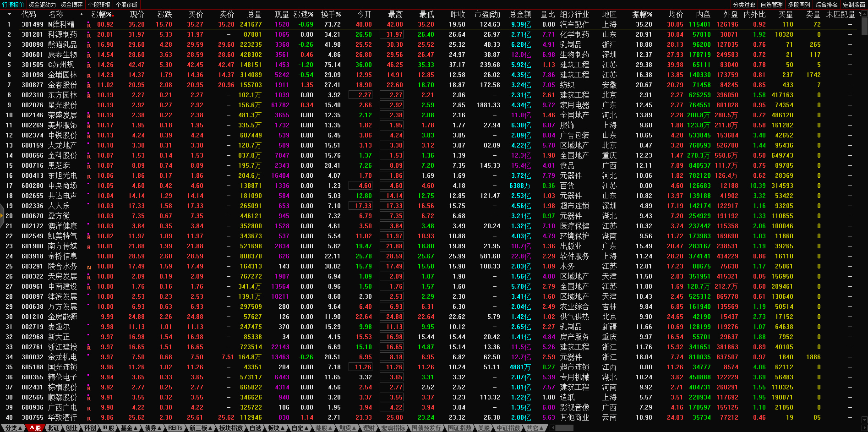Click the vertical scrollbar up arrow
This screenshot has height=432, width=868.
coord(864,14)
